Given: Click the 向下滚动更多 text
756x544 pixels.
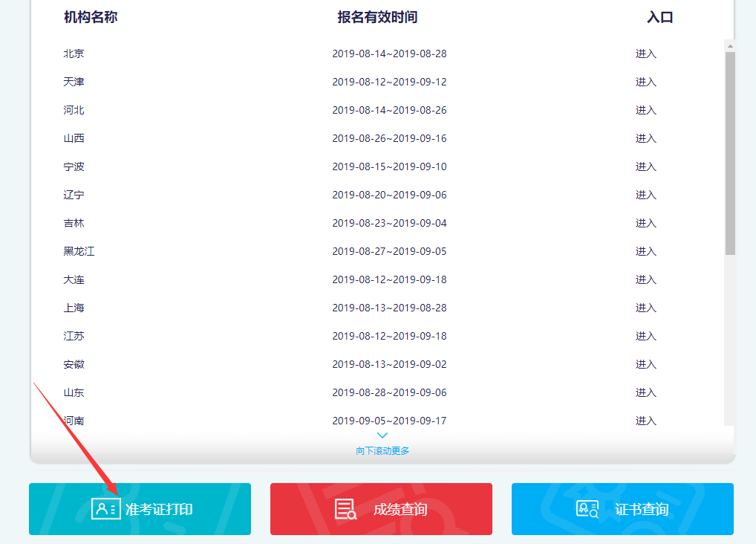Looking at the screenshot, I should [382, 450].
